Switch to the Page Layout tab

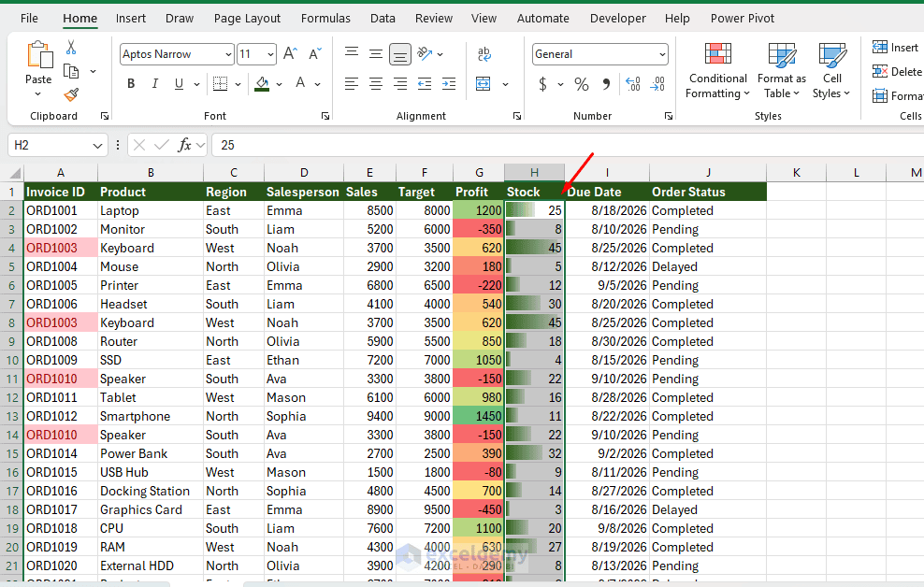tap(247, 19)
